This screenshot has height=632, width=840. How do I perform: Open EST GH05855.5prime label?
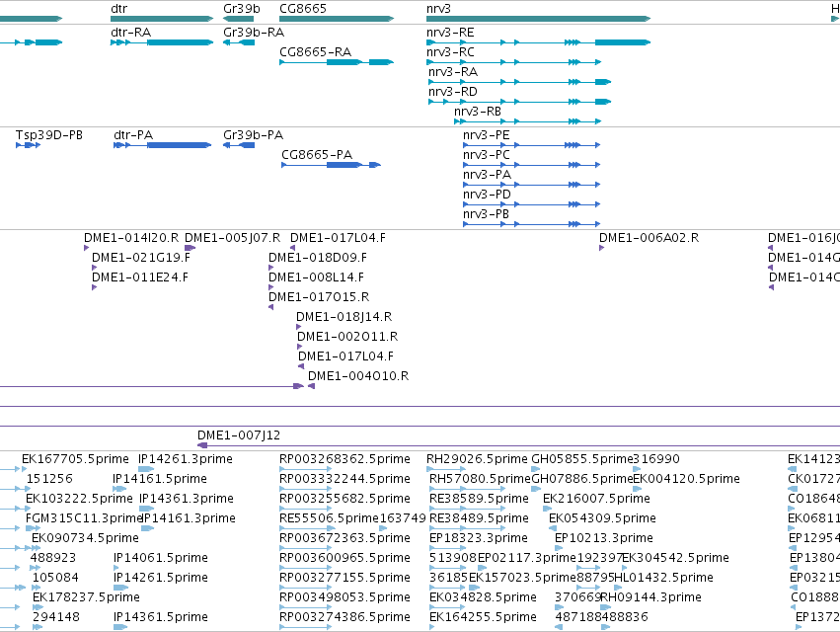[582, 459]
